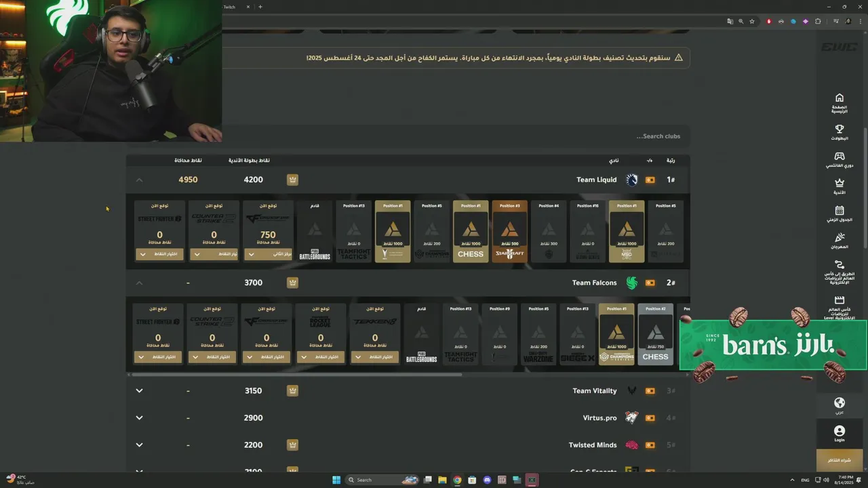Click the ticket icon beside Virtus.pro

(x=650, y=418)
